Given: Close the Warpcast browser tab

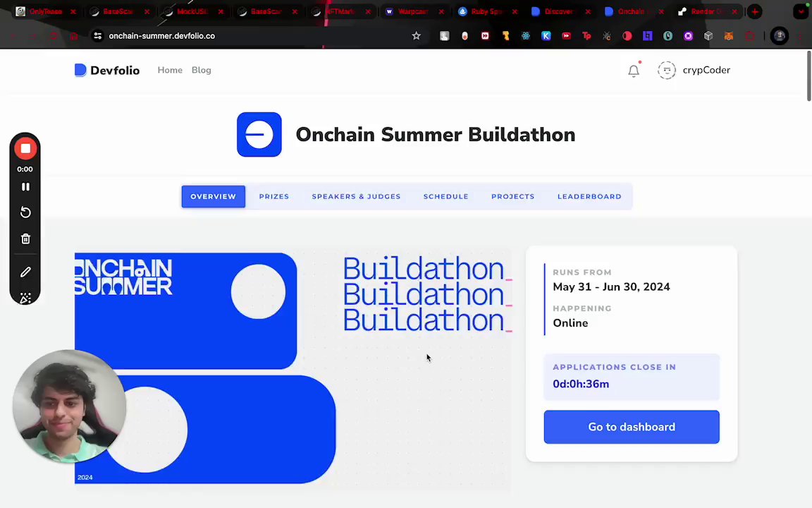Looking at the screenshot, I should 441,11.
